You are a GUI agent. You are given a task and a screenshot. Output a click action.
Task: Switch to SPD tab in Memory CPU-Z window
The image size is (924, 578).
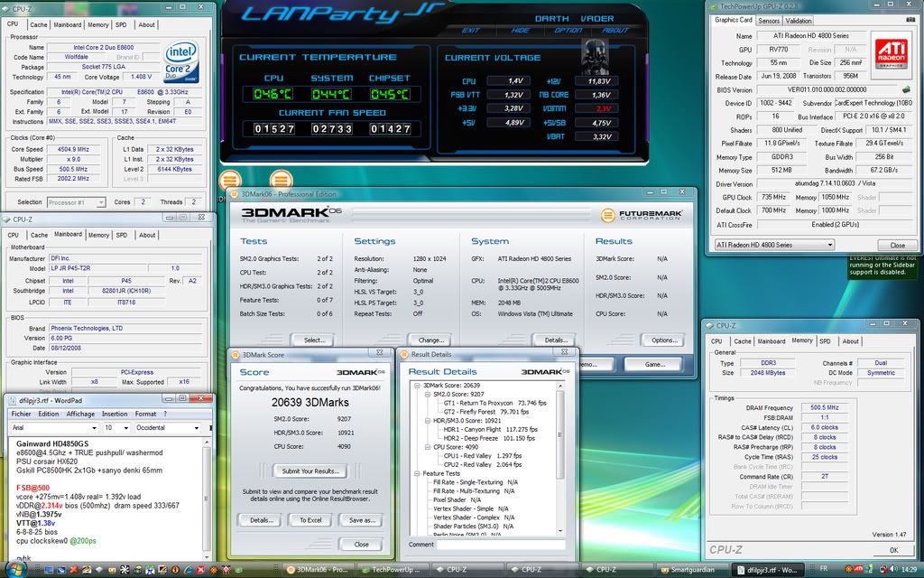[x=825, y=341]
